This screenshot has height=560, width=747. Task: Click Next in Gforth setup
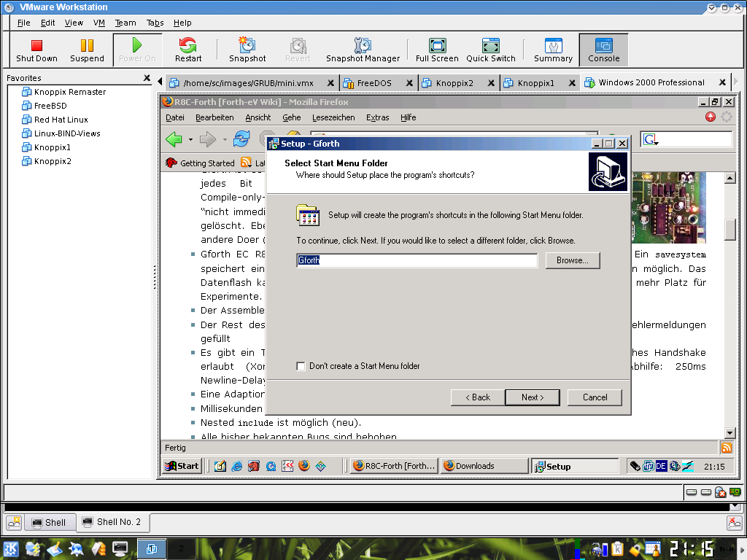click(533, 397)
